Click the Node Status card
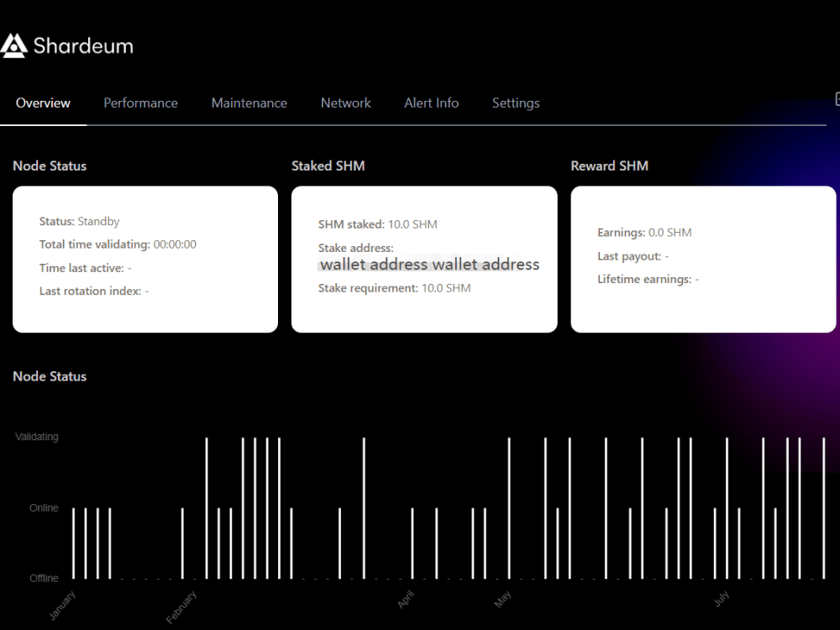The height and width of the screenshot is (630, 840). pos(144,259)
